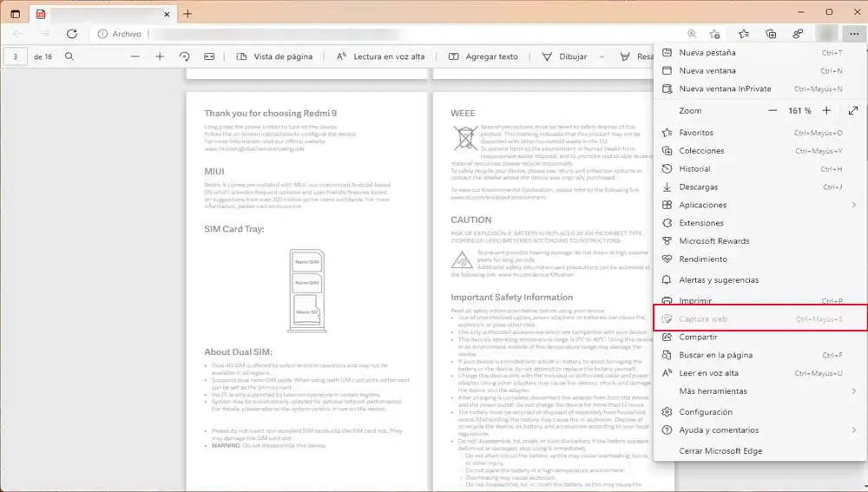Open Colecciones from menu
Viewport: 868px width, 492px height.
760,150
